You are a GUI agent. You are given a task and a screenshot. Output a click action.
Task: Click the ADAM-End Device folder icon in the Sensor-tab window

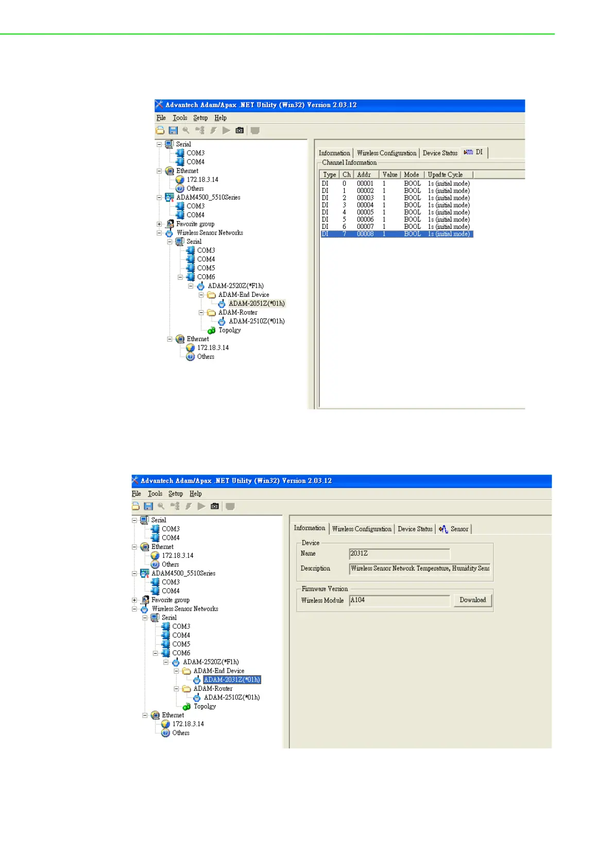tap(186, 671)
